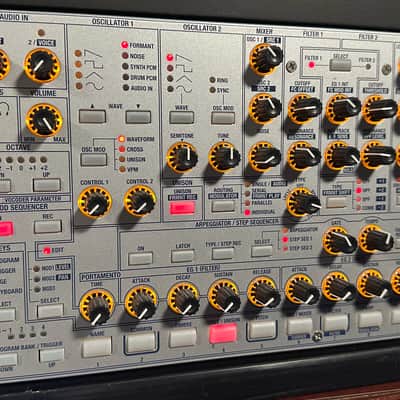400x400 pixels.
Task: Select the Oscillator 2 triangle wave LED
Action: tap(170, 79)
